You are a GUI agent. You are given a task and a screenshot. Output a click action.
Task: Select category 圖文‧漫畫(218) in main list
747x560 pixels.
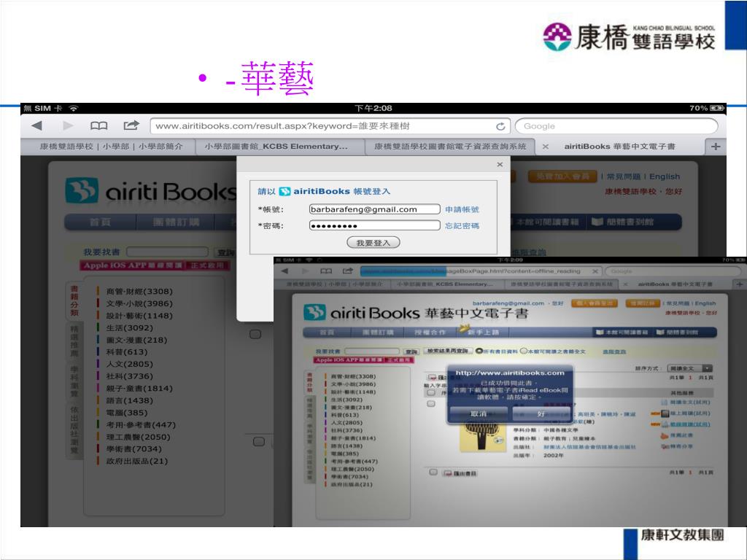tap(136, 340)
